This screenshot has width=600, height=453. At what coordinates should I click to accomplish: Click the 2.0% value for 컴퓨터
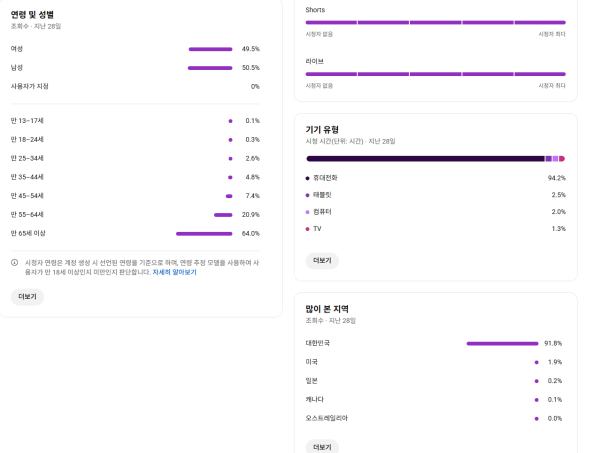tap(559, 212)
